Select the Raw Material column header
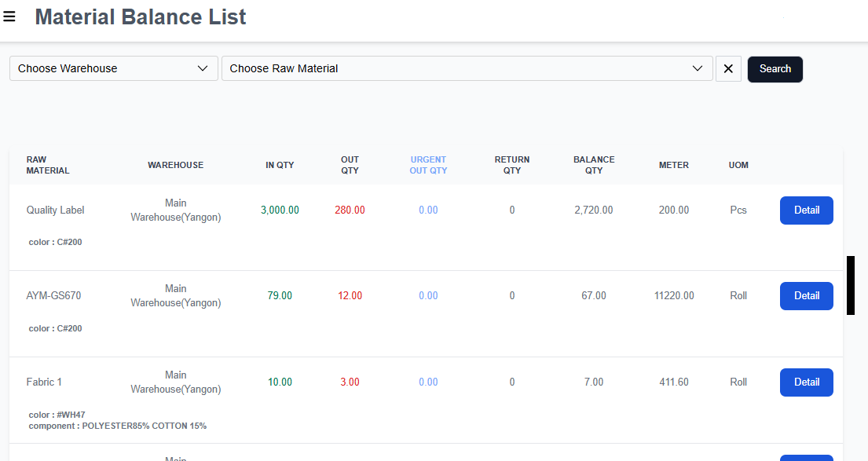The height and width of the screenshot is (461, 868). pos(48,165)
